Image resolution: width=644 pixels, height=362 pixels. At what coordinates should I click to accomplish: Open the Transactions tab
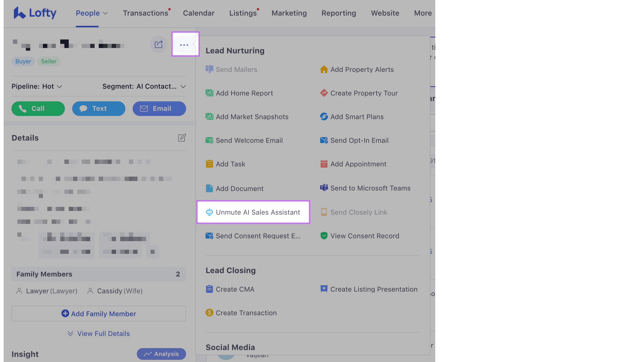pyautogui.click(x=145, y=13)
